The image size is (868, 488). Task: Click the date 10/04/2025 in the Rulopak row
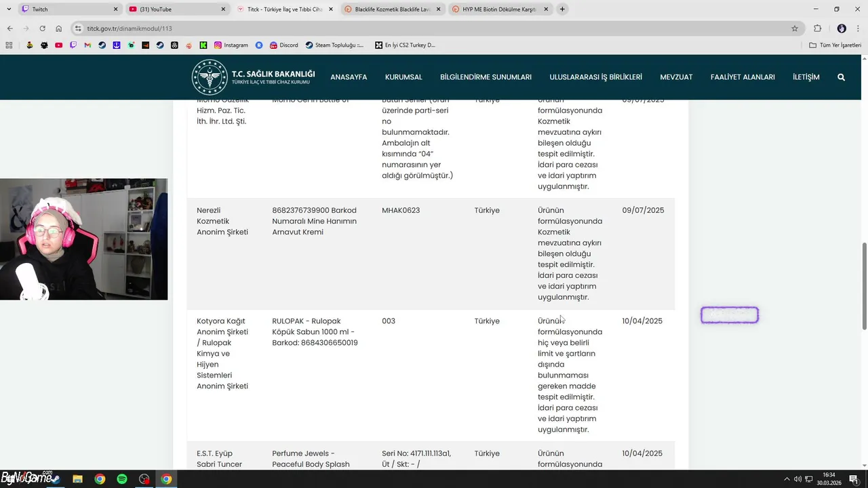pyautogui.click(x=642, y=321)
